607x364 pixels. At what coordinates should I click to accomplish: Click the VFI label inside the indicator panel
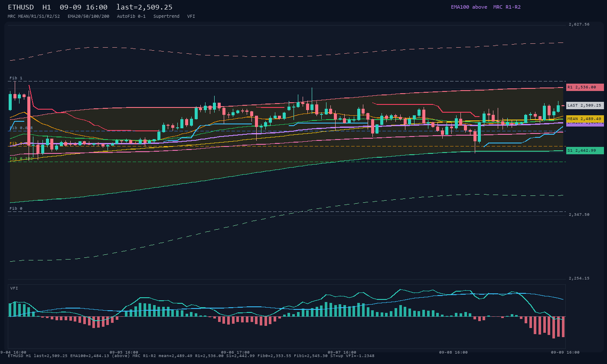[14, 288]
